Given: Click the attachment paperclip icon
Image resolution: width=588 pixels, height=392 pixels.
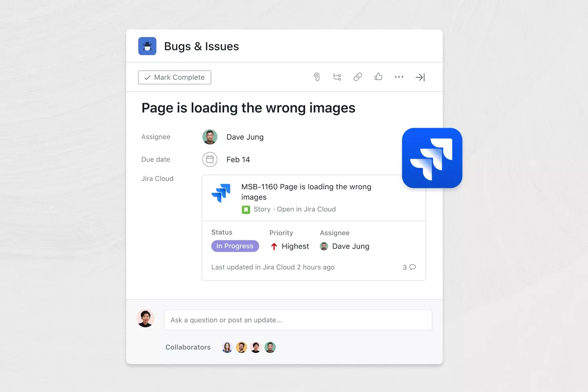Looking at the screenshot, I should tap(316, 77).
